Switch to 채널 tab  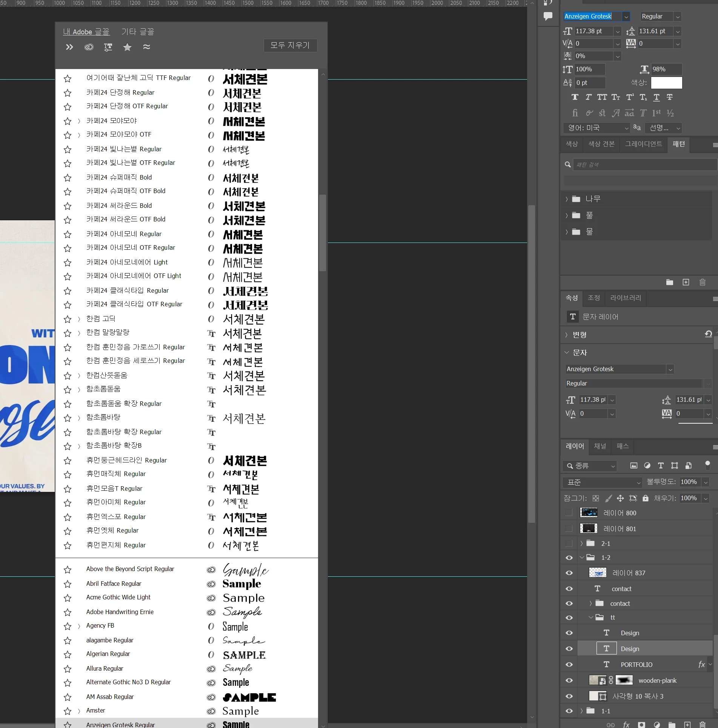[x=600, y=446]
